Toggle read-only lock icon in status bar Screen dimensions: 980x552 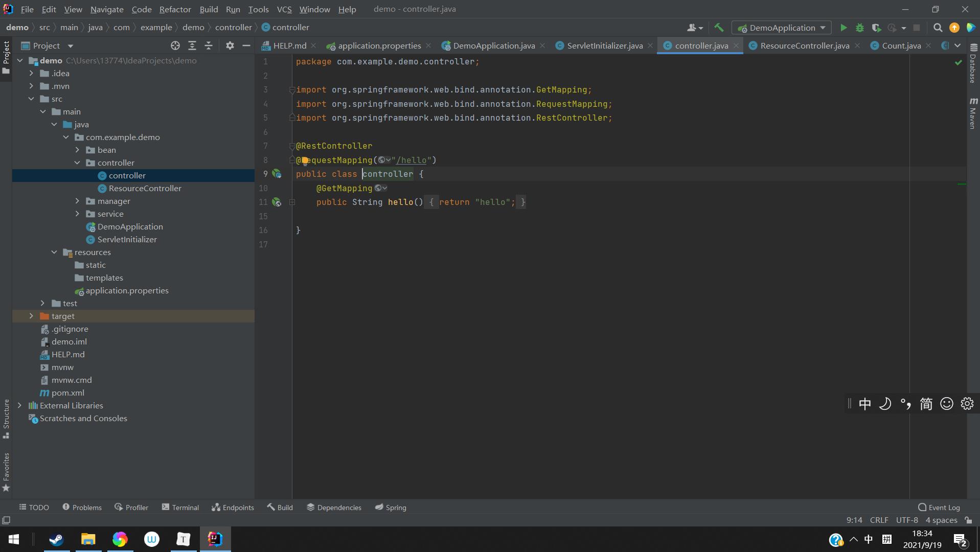pos(968,520)
